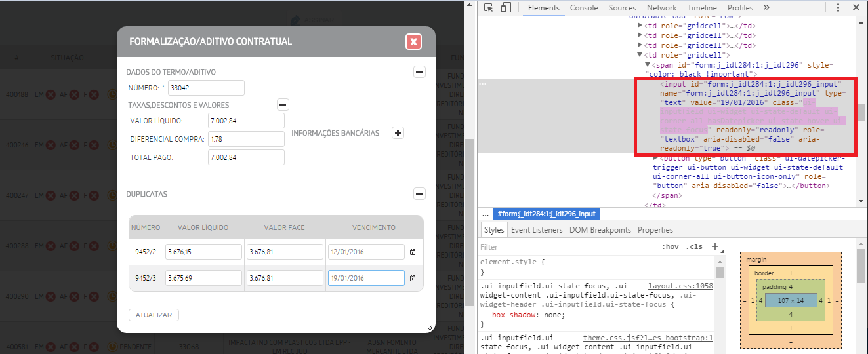Open the DOM Breakpoints sub-tab

click(x=600, y=230)
